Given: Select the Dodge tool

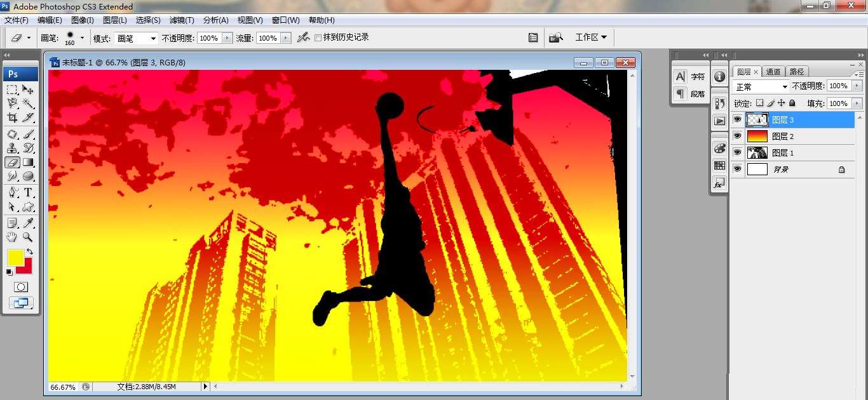Looking at the screenshot, I should (12, 176).
